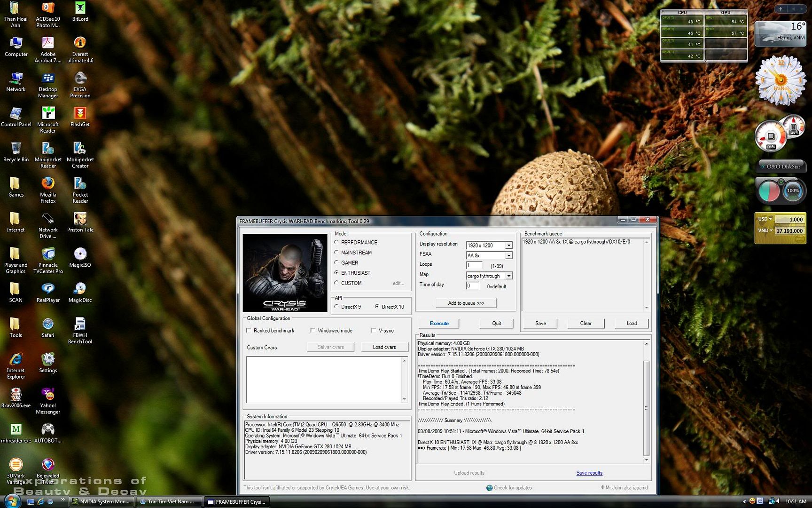Viewport: 812px width, 508px height.
Task: Open the BitLord desktop icon
Action: click(80, 12)
